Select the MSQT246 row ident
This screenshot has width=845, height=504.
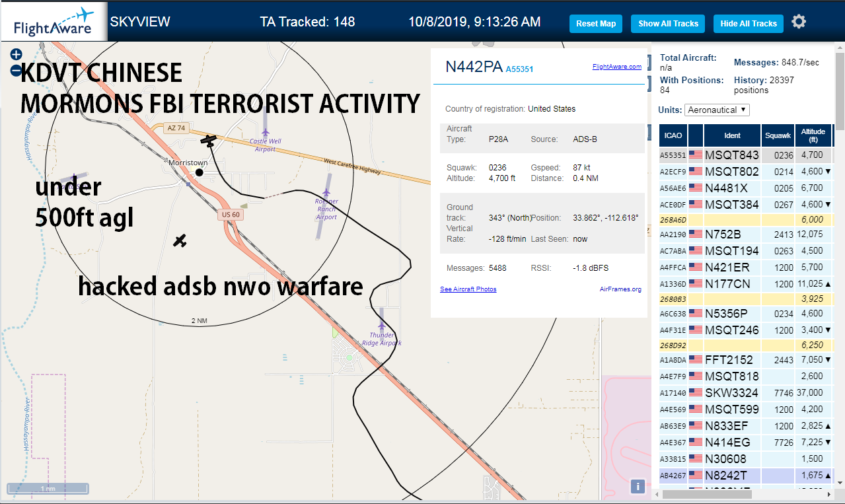point(732,330)
